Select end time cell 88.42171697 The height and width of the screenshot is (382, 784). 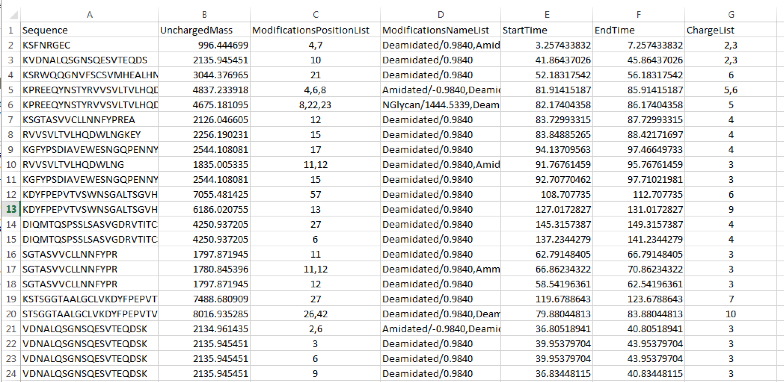tap(638, 135)
